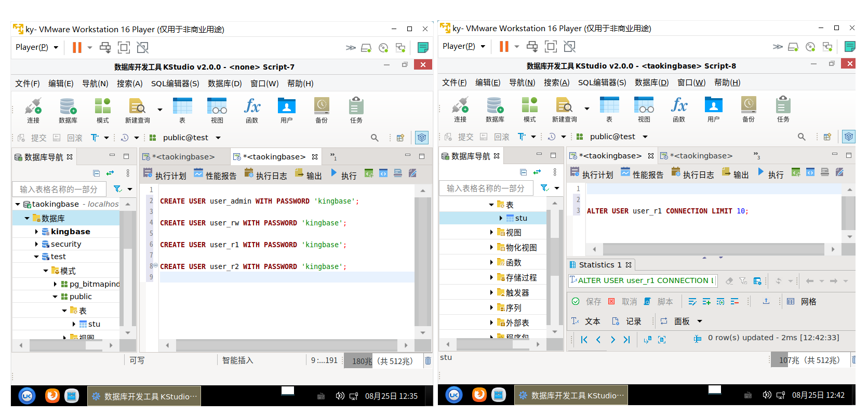Switch to 文本 text view in results
The image size is (868, 416).
[586, 321]
